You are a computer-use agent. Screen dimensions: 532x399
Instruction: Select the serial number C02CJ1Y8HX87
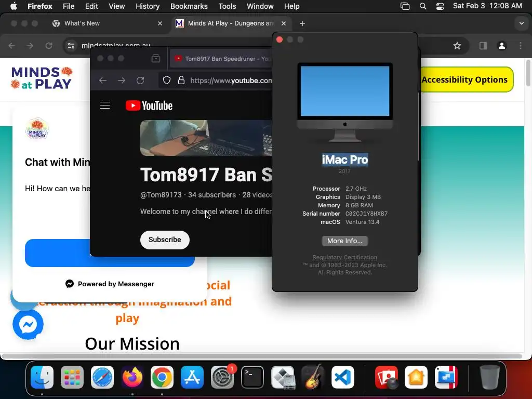click(x=366, y=214)
